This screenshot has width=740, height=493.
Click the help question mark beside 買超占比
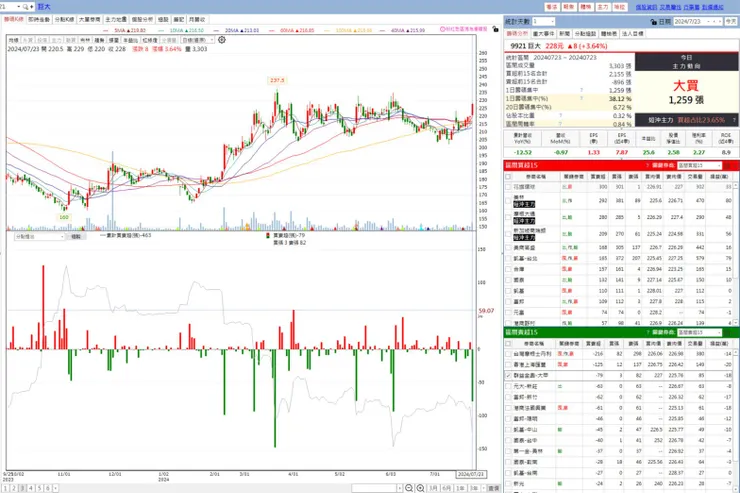coord(734,120)
